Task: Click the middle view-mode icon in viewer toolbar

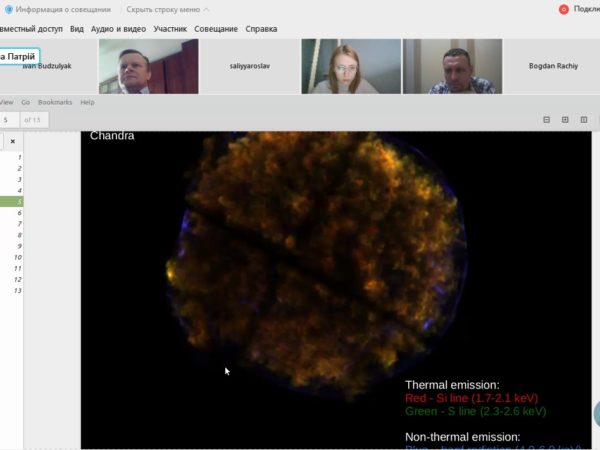Action: pos(565,120)
